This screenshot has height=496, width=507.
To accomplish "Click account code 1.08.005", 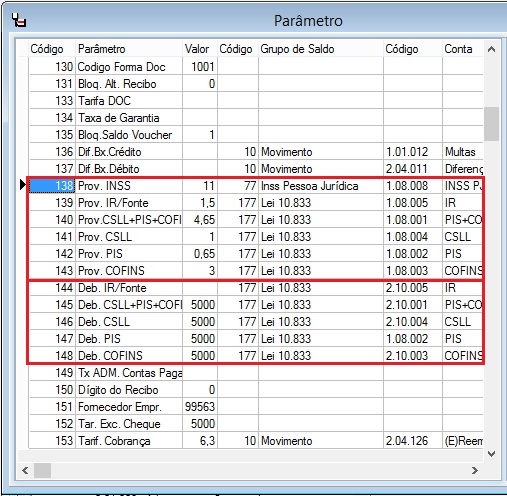I will (x=413, y=203).
